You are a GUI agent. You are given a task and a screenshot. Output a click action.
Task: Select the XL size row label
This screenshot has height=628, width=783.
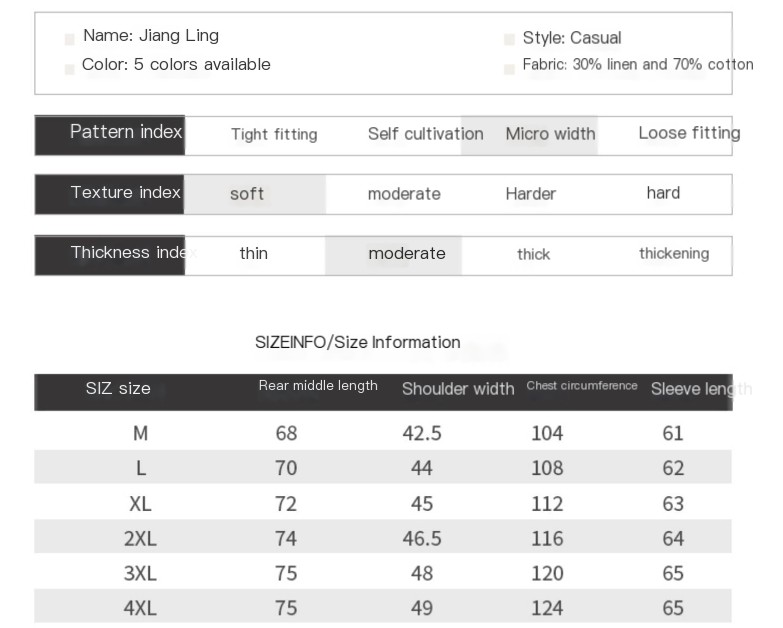(140, 503)
